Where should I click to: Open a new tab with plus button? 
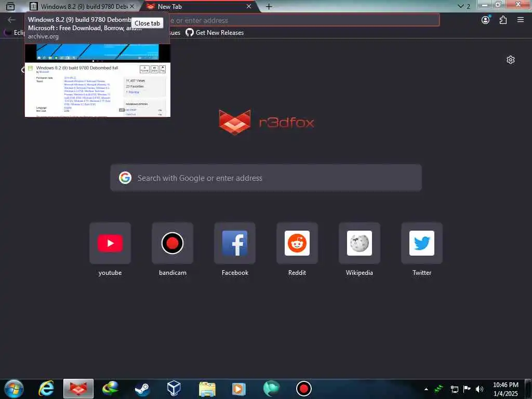269,6
